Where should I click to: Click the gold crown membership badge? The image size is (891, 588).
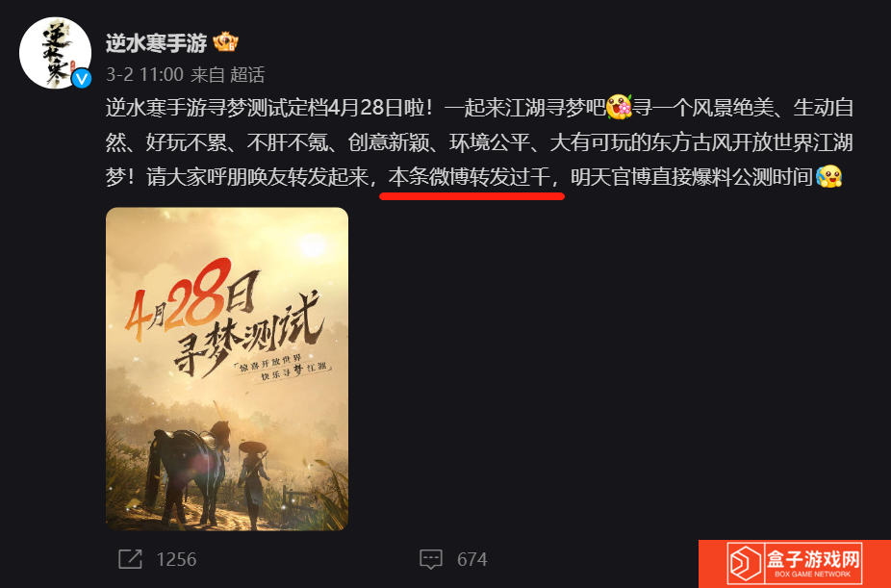click(x=225, y=42)
